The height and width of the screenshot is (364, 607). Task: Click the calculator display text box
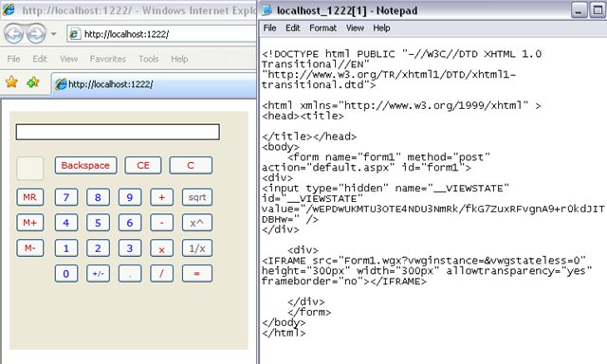118,132
